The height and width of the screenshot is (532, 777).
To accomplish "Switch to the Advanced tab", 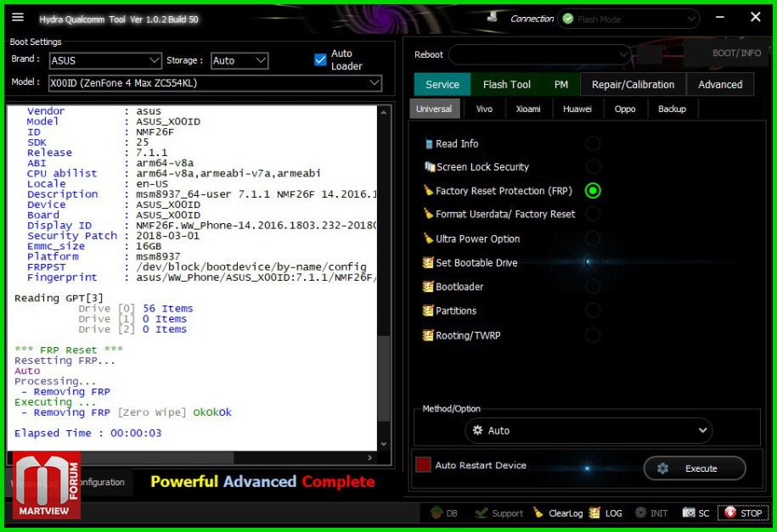I will (x=720, y=84).
